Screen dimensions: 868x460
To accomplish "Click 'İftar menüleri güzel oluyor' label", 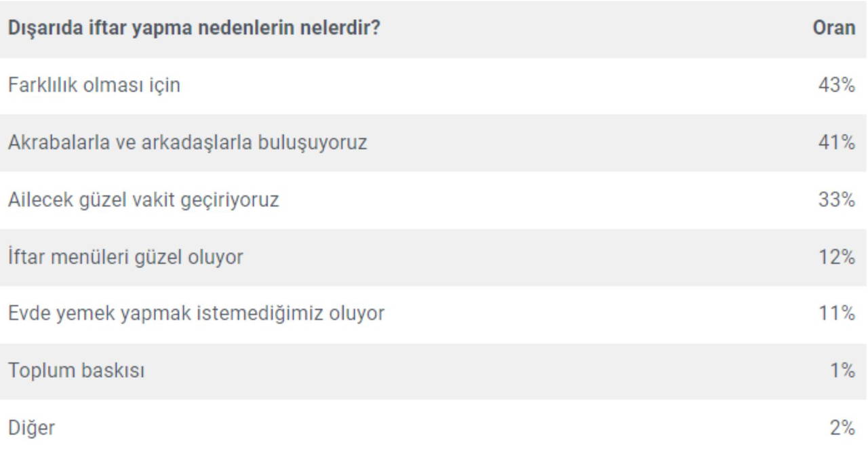I will pos(125,257).
